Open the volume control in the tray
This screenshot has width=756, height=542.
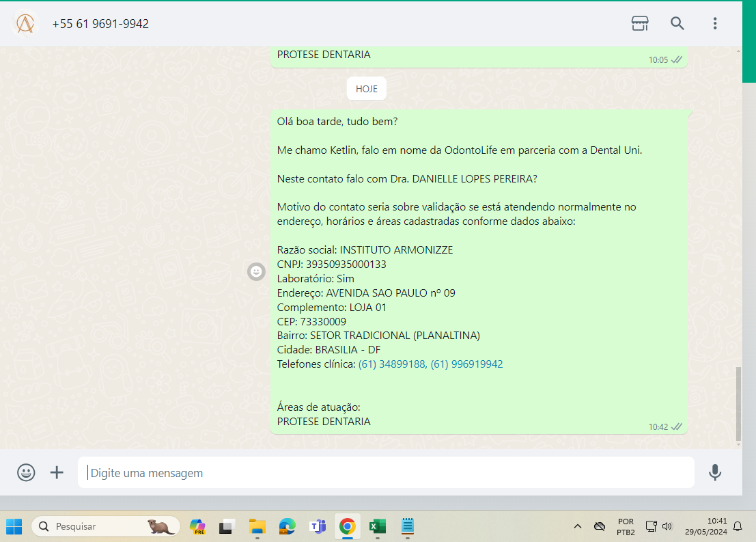click(x=667, y=526)
